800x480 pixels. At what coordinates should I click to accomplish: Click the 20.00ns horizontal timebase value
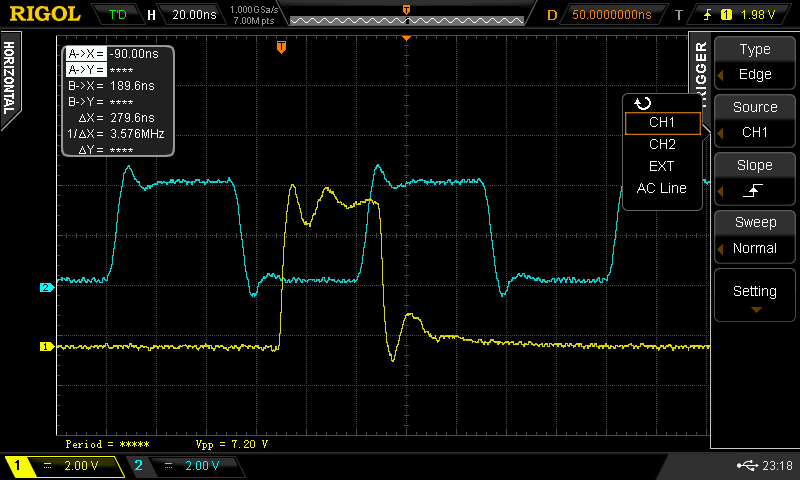[194, 15]
